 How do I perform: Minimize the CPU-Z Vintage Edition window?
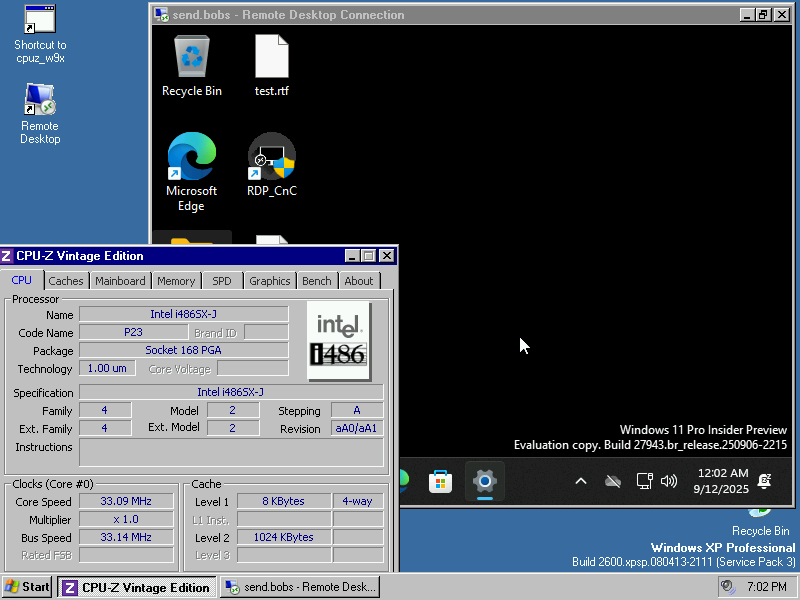(x=352, y=256)
